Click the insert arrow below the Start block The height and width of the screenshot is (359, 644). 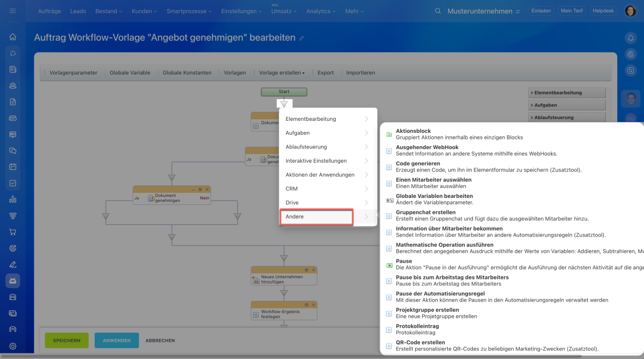(284, 104)
